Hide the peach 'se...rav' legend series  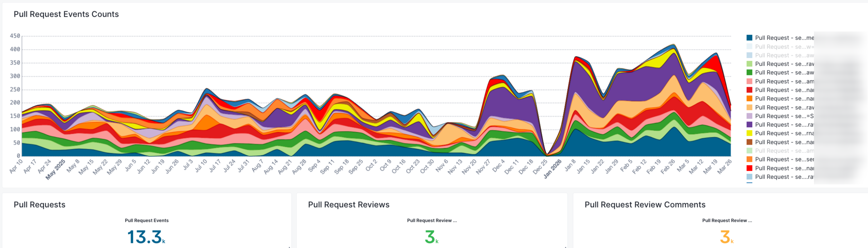coord(780,108)
